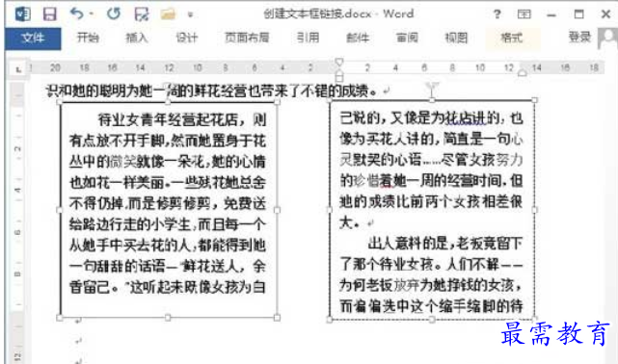Expand Customize Quick Access Toolbar arrow
618x364 pixels.
[190, 15]
